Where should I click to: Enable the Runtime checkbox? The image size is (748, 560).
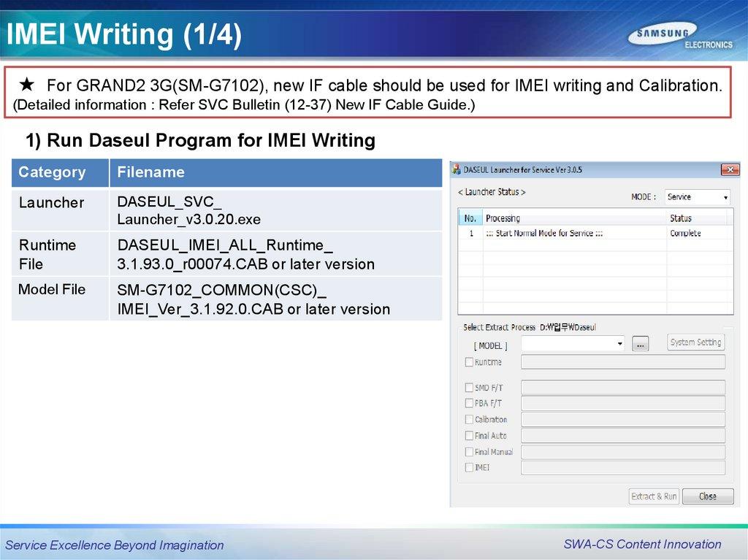pos(469,362)
